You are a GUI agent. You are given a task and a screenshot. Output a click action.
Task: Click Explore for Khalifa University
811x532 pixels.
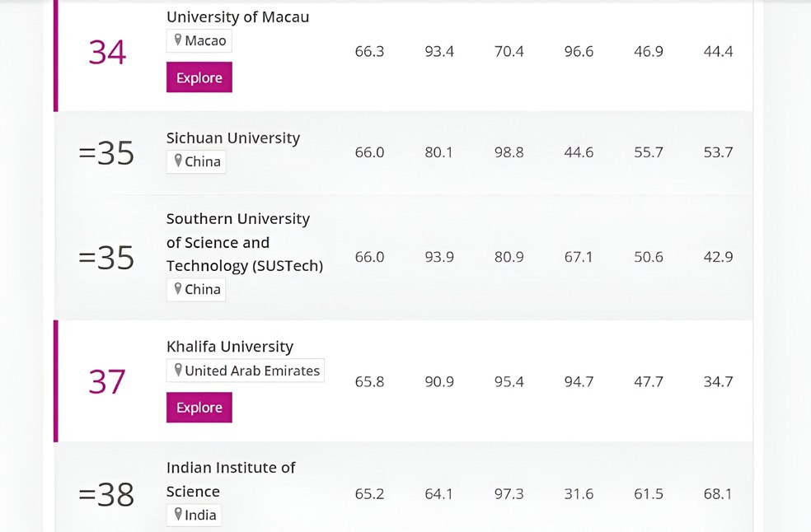[199, 407]
